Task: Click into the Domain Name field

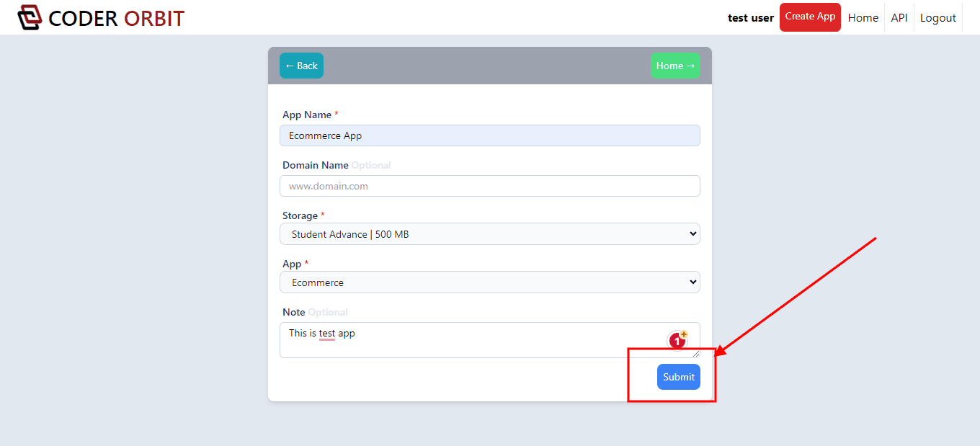Action: 489,186
